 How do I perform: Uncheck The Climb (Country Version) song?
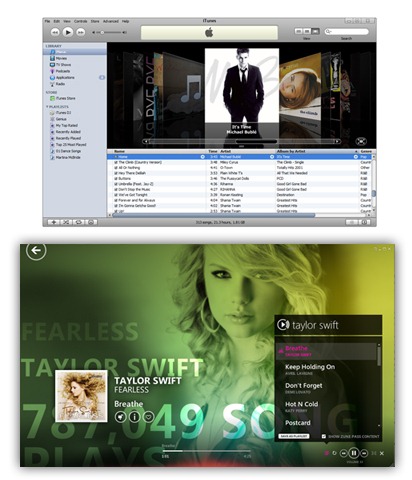(x=116, y=162)
